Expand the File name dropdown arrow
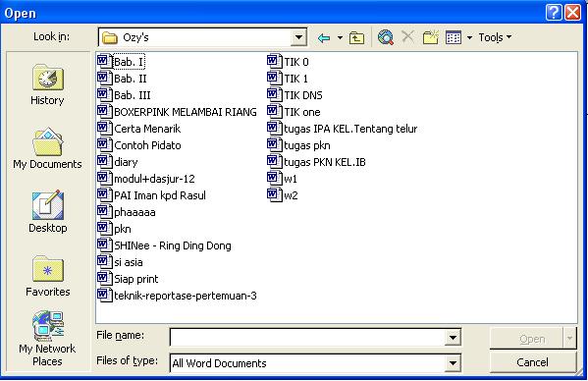This screenshot has width=588, height=381. point(453,338)
